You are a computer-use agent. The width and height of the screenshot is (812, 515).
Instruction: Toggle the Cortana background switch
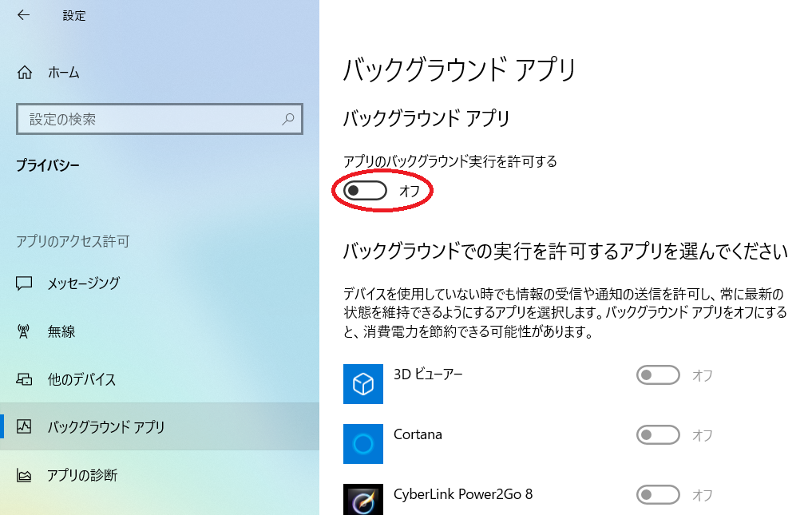pyautogui.click(x=658, y=435)
